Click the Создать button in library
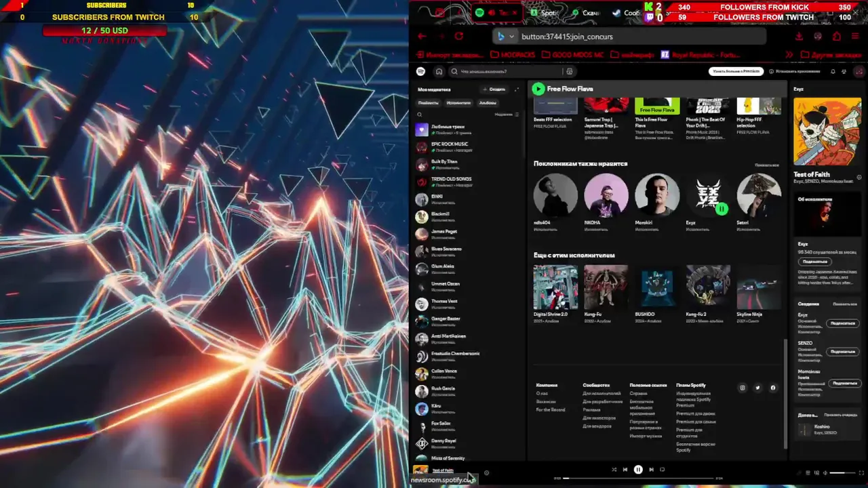 pos(494,89)
